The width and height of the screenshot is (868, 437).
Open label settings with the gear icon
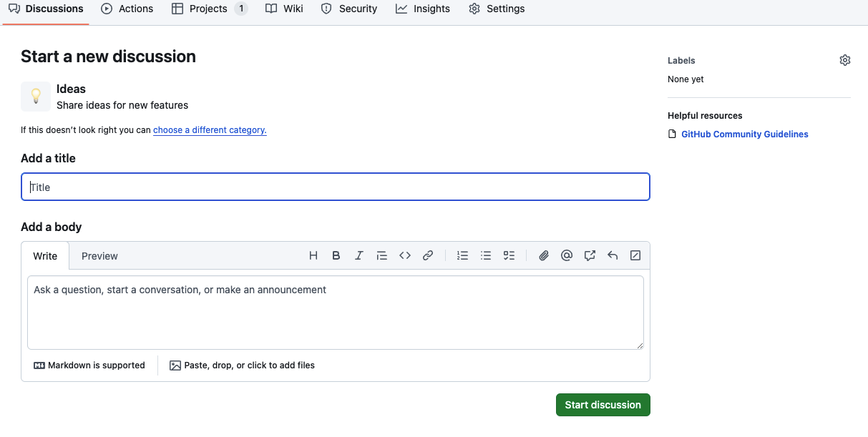[x=845, y=60]
